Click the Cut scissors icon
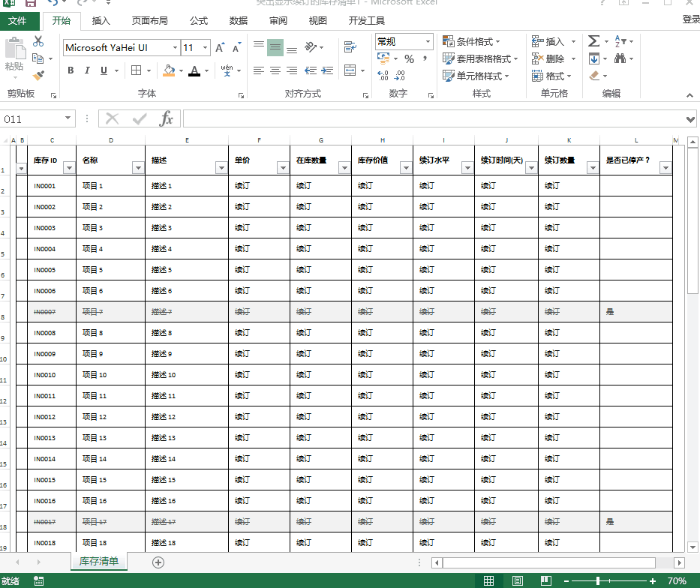The image size is (700, 588). point(38,41)
